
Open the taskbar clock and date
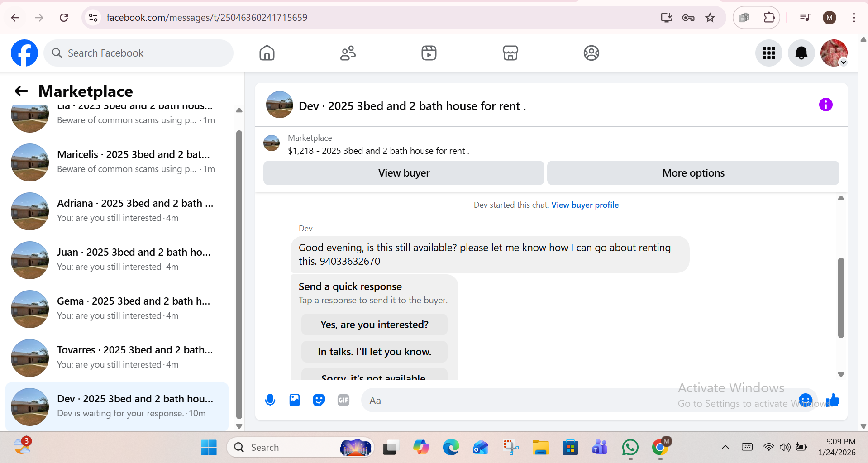point(837,447)
